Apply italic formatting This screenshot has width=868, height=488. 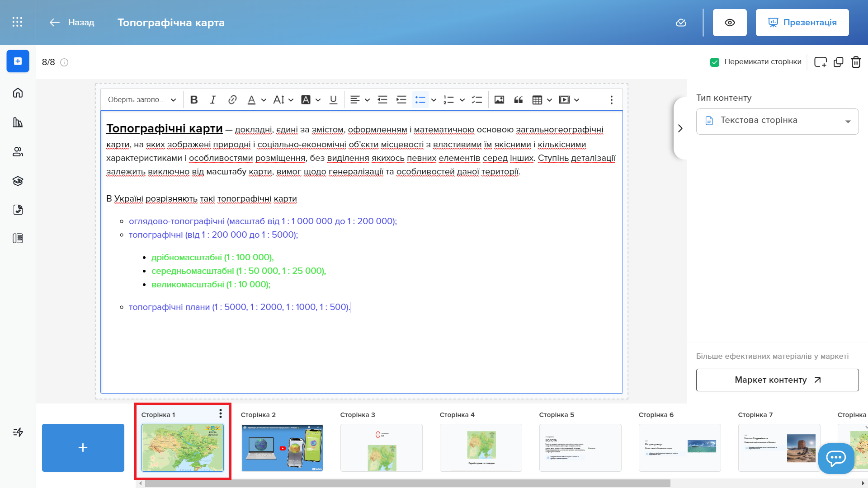(213, 100)
